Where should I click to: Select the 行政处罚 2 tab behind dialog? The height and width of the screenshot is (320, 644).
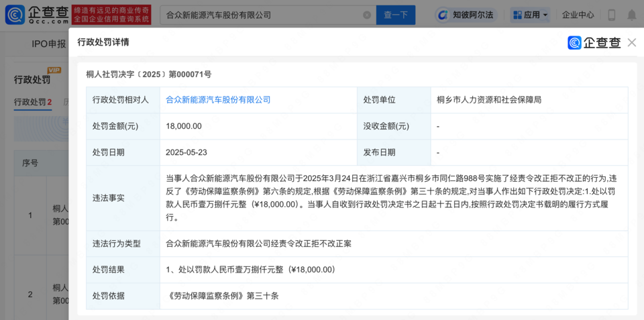click(x=33, y=102)
